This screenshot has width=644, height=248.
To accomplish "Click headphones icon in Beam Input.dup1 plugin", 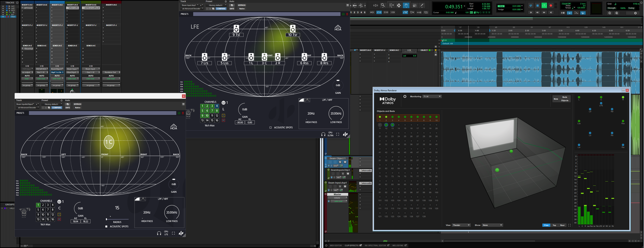I will (323, 134).
